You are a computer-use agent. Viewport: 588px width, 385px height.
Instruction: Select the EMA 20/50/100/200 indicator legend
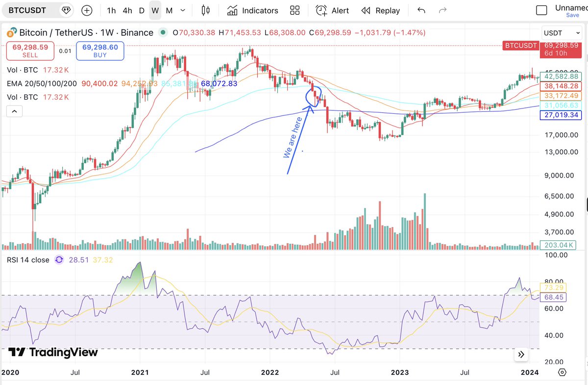point(42,84)
